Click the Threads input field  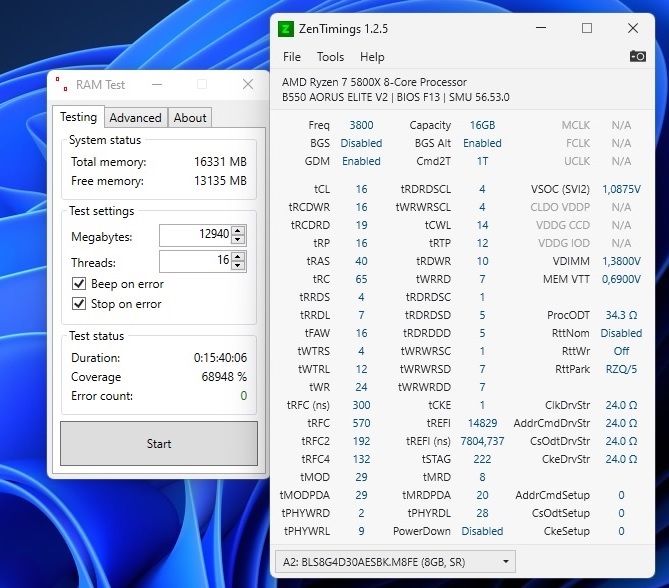click(195, 261)
